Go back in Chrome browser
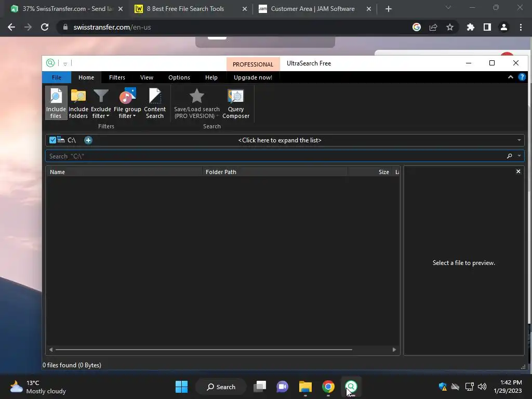The width and height of the screenshot is (532, 399). click(x=11, y=27)
